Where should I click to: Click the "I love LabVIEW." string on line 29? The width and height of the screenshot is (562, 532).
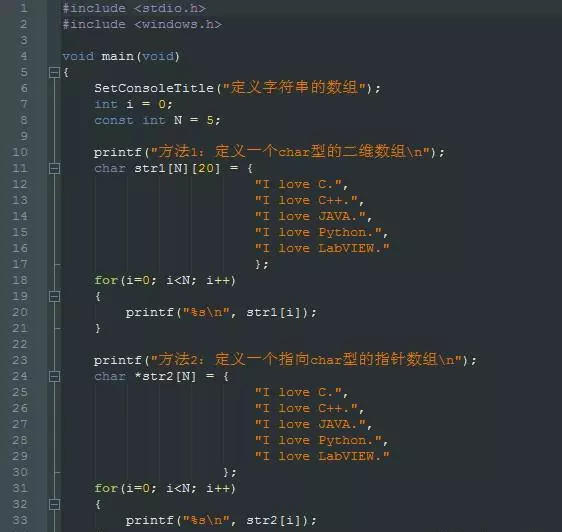tap(322, 456)
